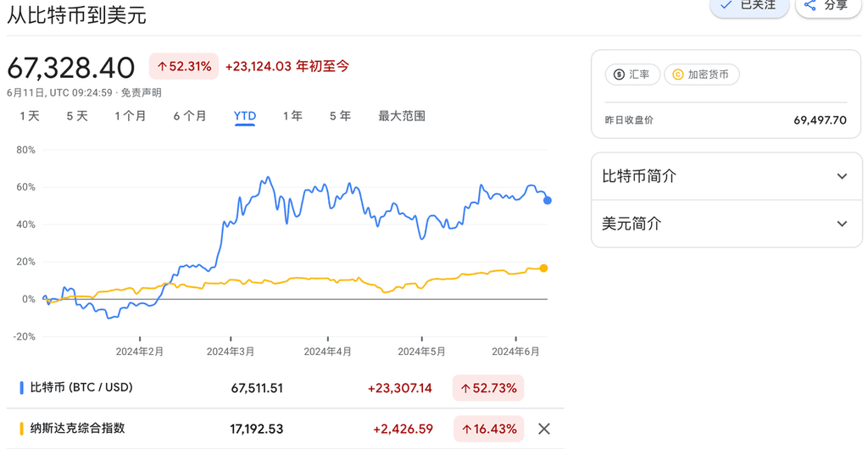Remove the 纳斯达克综合指数 comparison with X
The height and width of the screenshot is (449, 868).
click(x=544, y=429)
